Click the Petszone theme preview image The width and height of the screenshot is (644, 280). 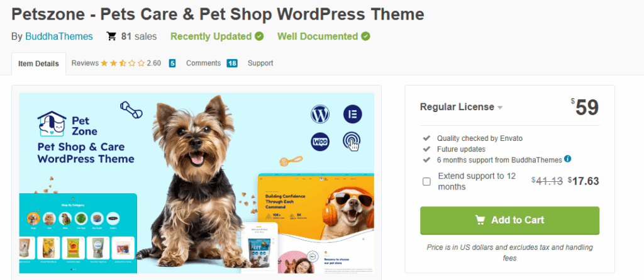(x=197, y=183)
